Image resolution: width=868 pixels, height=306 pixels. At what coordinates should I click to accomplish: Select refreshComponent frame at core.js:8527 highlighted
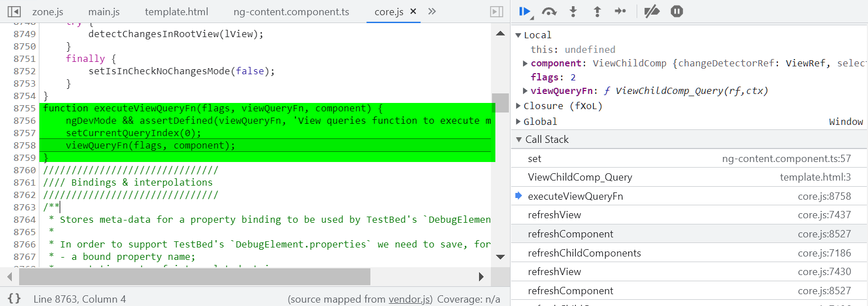(690, 234)
